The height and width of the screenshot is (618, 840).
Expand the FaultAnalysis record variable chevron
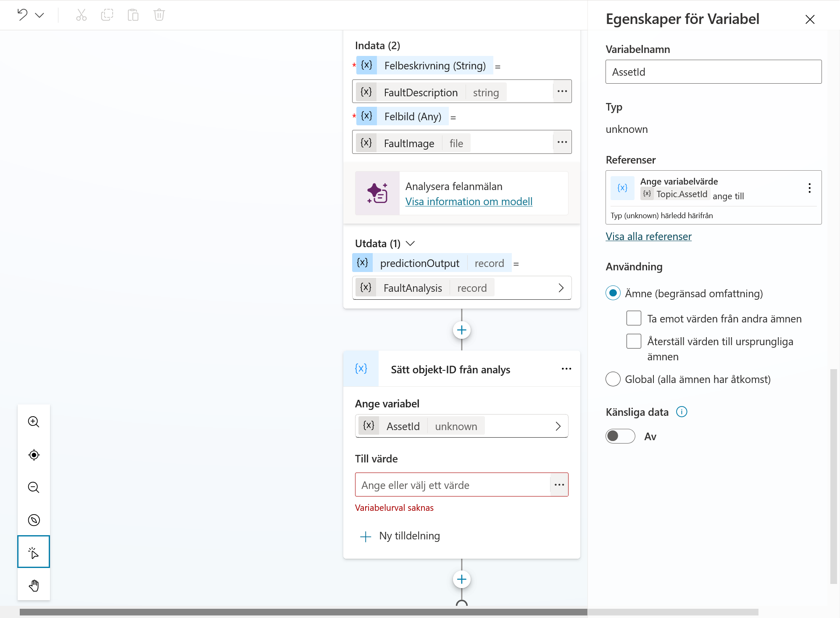click(561, 288)
